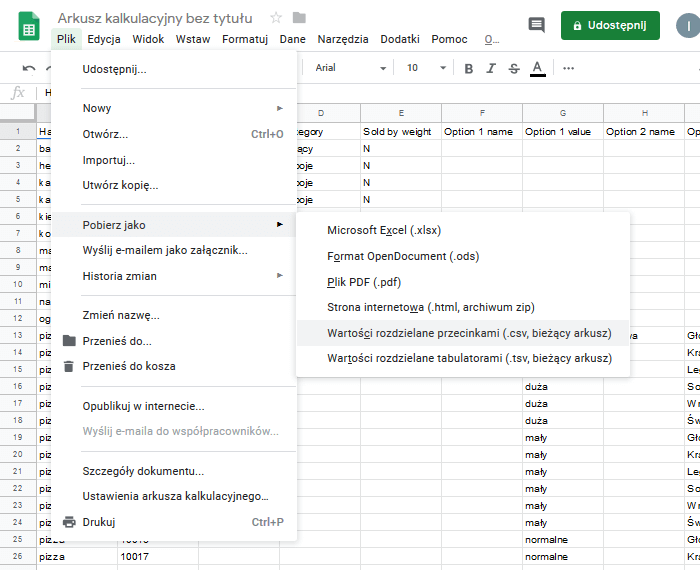Star the spreadsheet document
Viewport: 700px width, 570px height.
pos(276,18)
